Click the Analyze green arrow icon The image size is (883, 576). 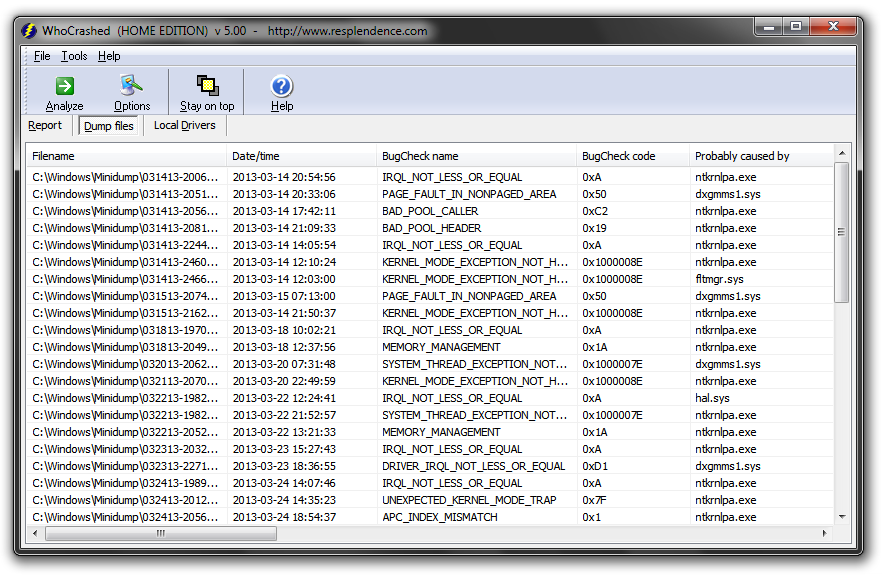[65, 86]
